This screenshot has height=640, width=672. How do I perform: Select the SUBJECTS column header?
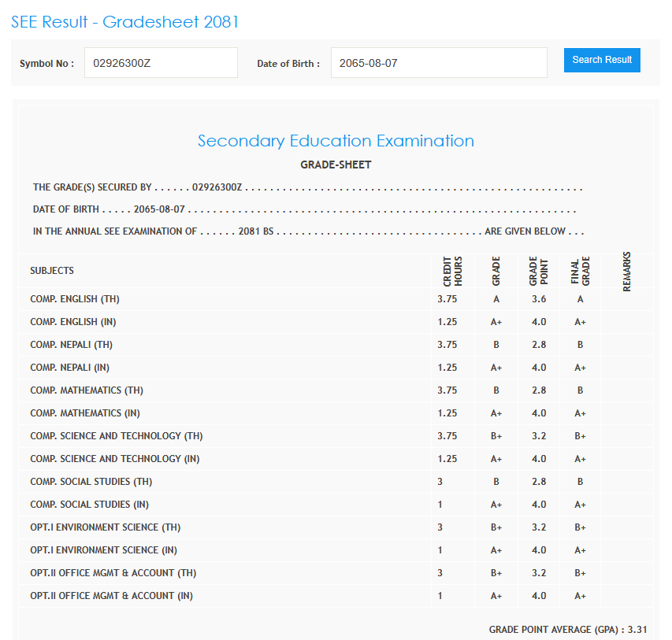[x=52, y=271]
